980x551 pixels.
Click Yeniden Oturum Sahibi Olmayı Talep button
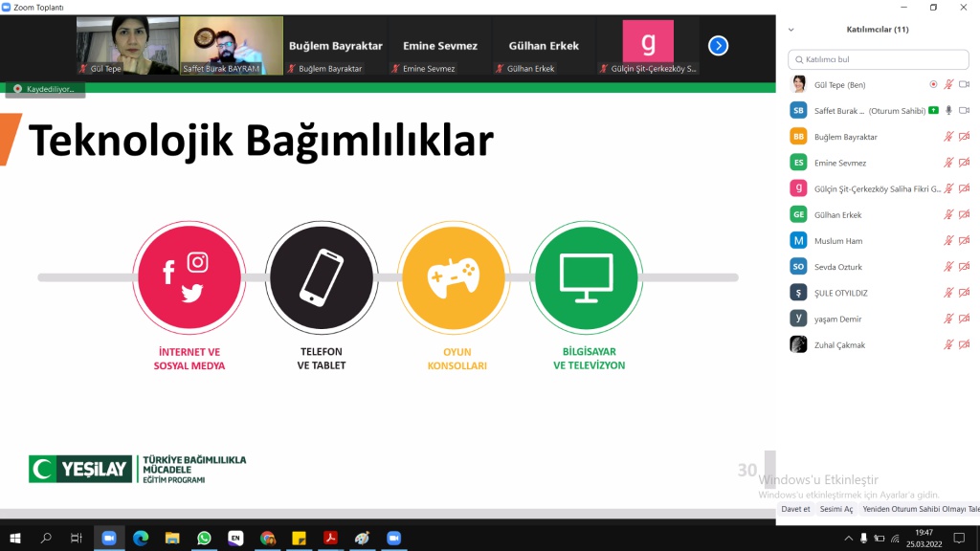pos(919,509)
